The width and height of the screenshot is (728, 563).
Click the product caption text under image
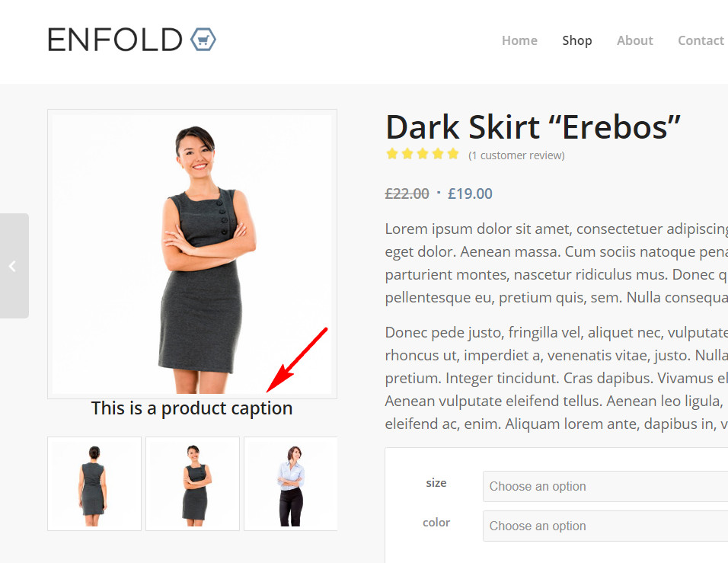coord(192,409)
